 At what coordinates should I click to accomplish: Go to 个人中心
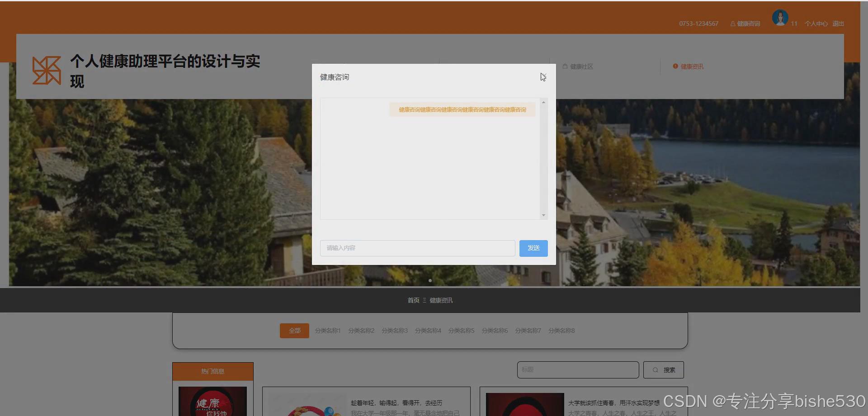816,24
